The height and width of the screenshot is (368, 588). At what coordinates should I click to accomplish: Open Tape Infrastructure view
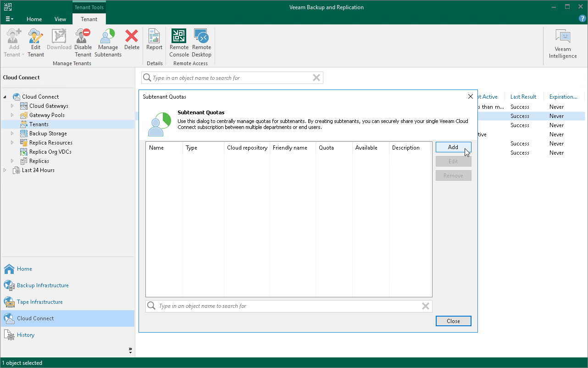point(68,302)
